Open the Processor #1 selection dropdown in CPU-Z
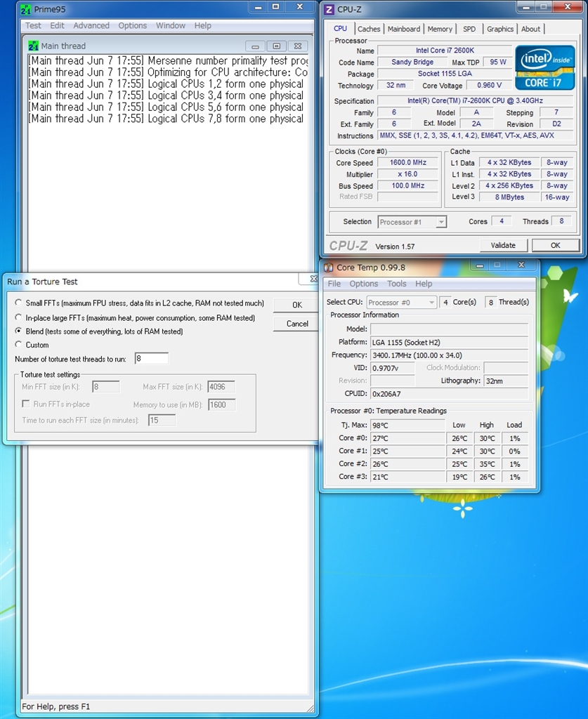 coord(412,222)
